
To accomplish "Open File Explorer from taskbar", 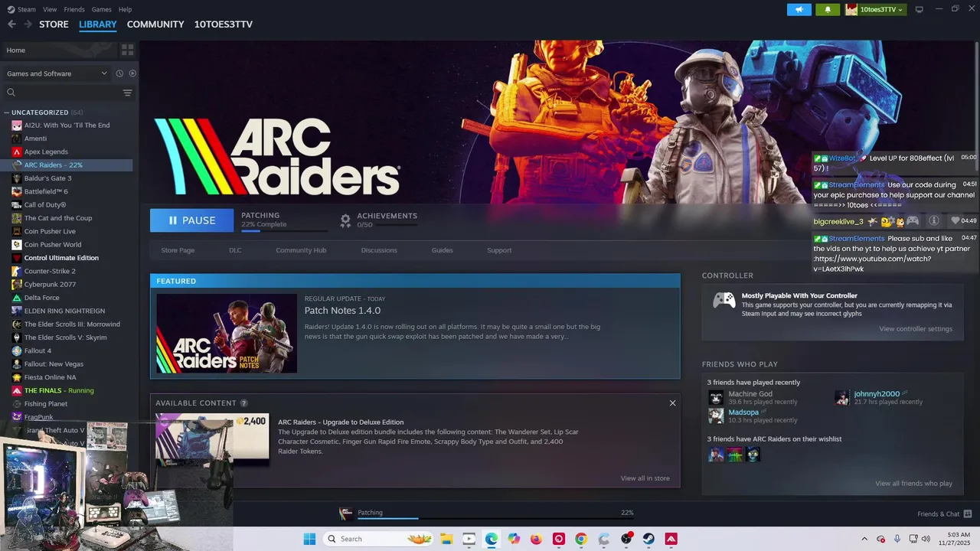I will click(x=446, y=539).
